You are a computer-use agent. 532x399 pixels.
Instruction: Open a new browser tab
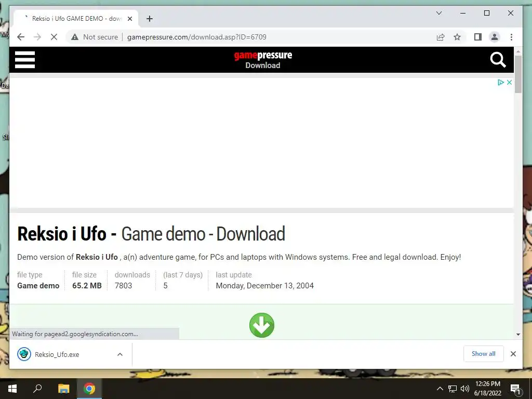point(149,19)
